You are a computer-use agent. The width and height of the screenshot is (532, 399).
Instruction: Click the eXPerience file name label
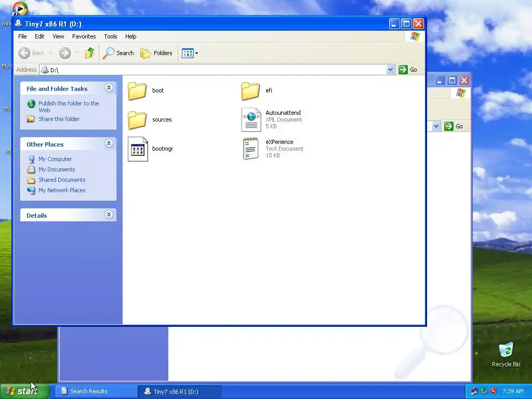[279, 142]
